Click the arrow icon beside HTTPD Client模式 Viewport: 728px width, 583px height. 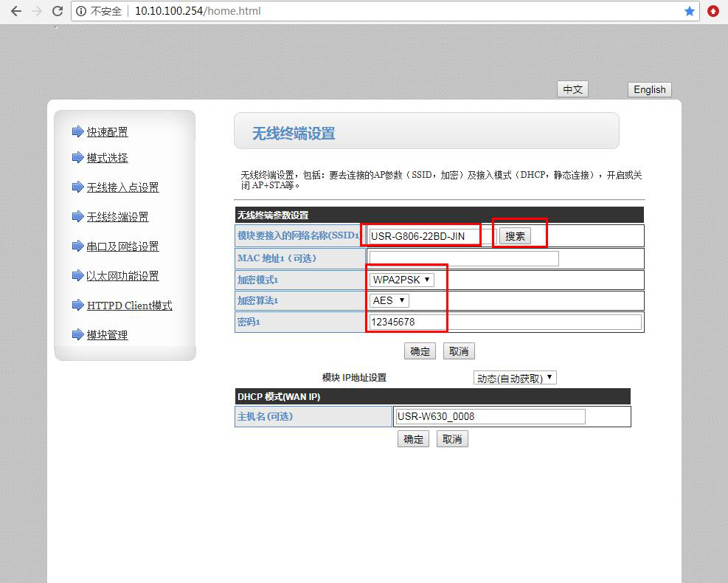click(x=77, y=306)
